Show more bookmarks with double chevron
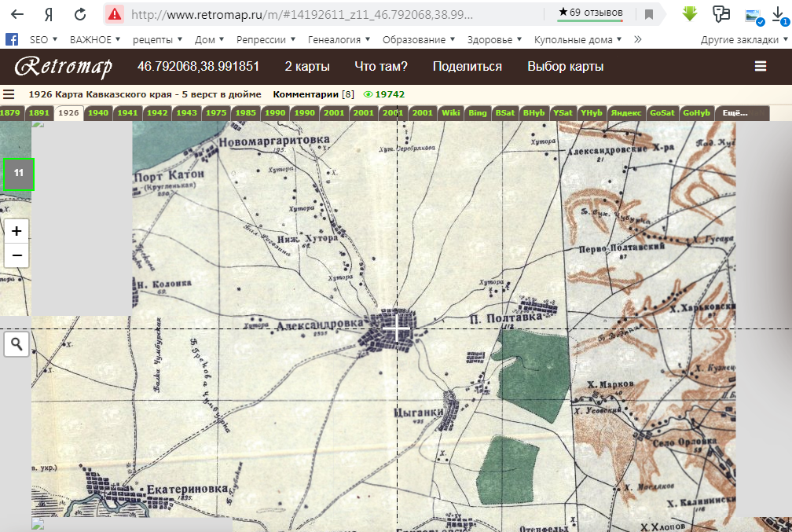 [638, 39]
